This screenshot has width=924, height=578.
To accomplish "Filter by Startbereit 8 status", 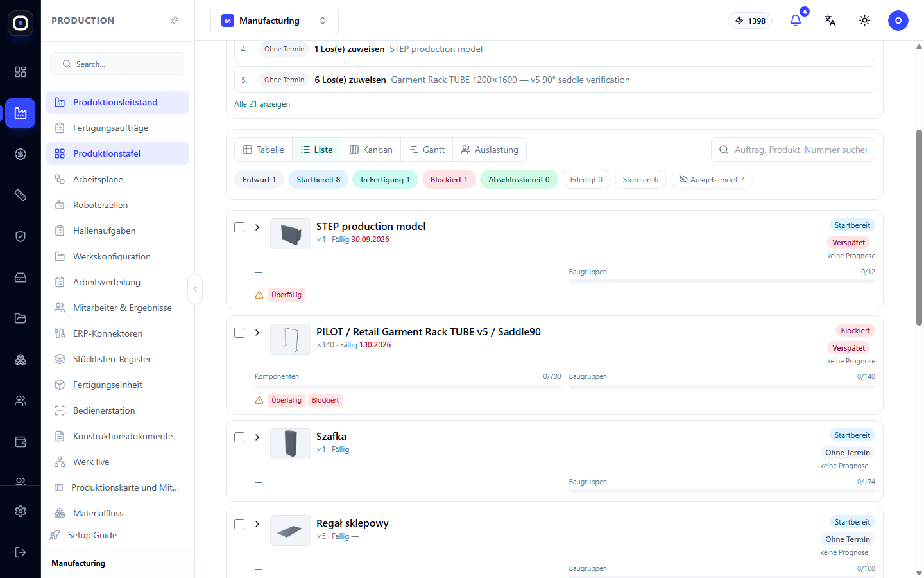I will point(318,180).
